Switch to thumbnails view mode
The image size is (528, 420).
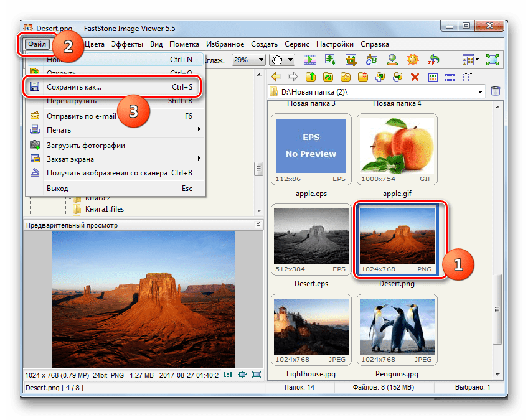pos(433,77)
